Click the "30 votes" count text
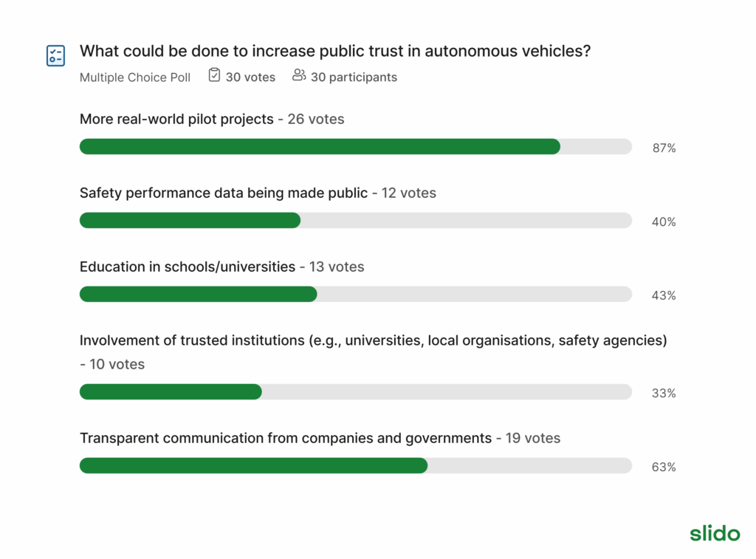Viewport: 756px width, 559px height. tap(250, 78)
